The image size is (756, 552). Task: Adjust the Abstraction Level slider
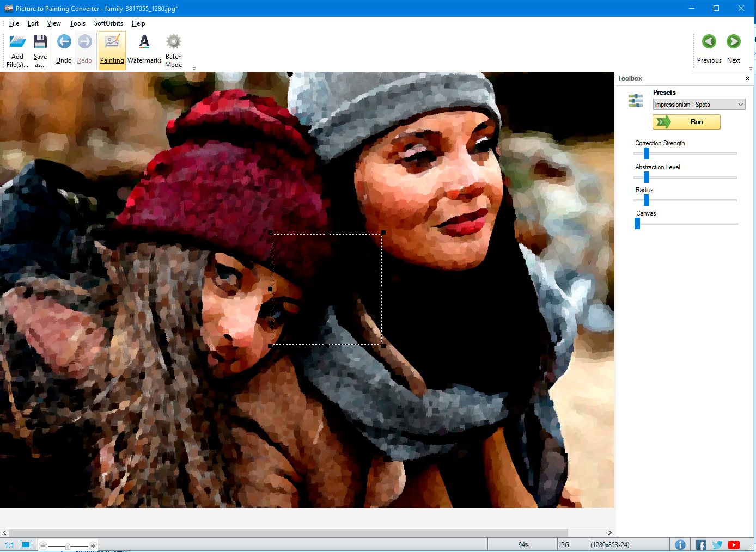[646, 177]
